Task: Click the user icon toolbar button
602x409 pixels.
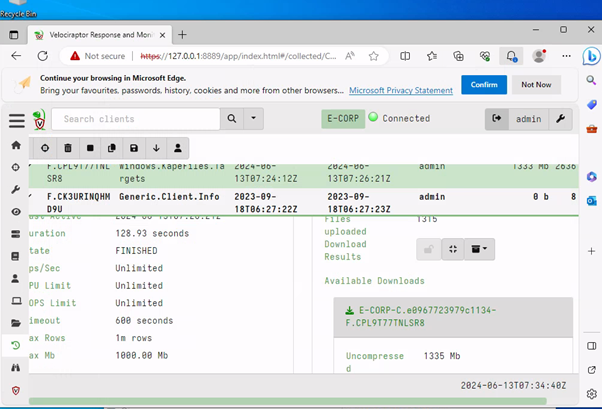Action: [x=178, y=148]
